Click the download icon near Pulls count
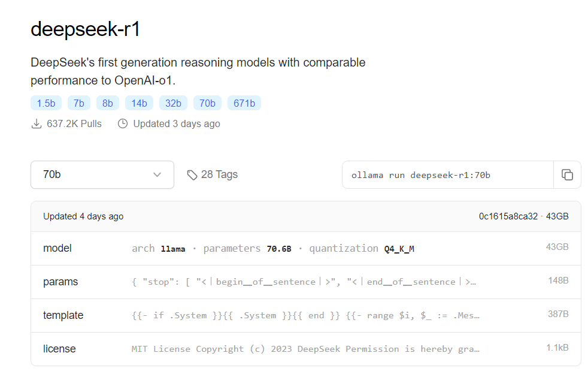Image resolution: width=588 pixels, height=389 pixels. (x=37, y=124)
